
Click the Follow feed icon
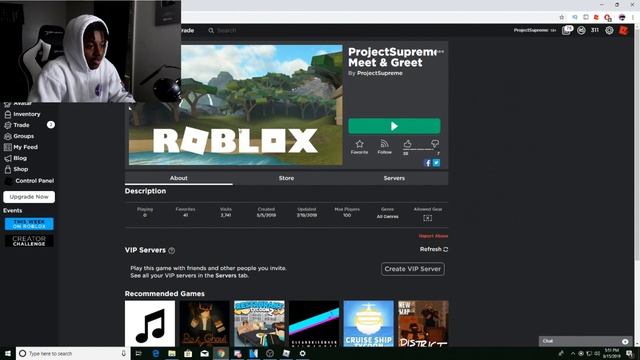click(384, 144)
